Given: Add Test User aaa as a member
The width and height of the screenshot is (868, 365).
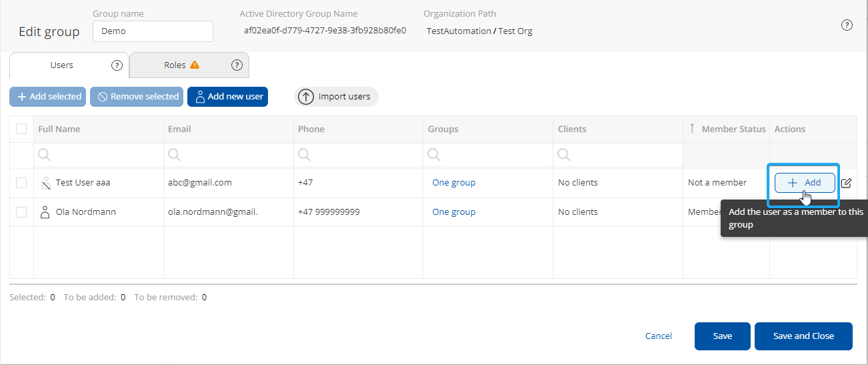Looking at the screenshot, I should tap(805, 183).
